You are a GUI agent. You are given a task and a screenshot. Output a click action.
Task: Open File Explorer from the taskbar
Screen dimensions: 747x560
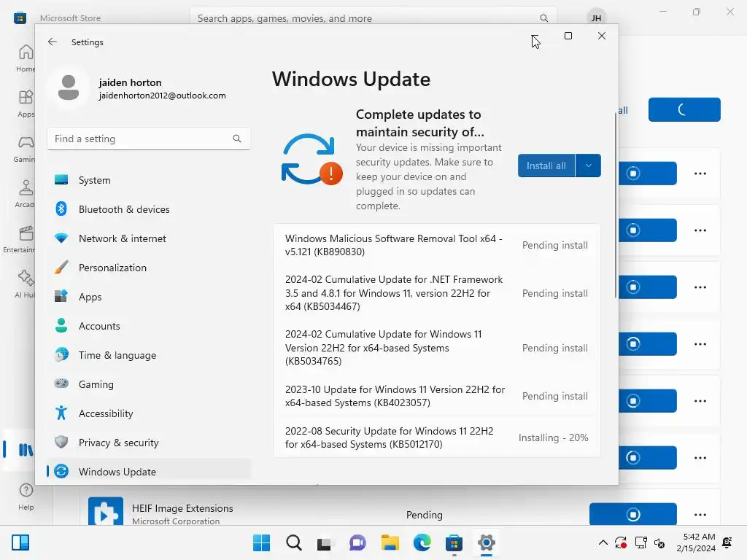pyautogui.click(x=390, y=542)
